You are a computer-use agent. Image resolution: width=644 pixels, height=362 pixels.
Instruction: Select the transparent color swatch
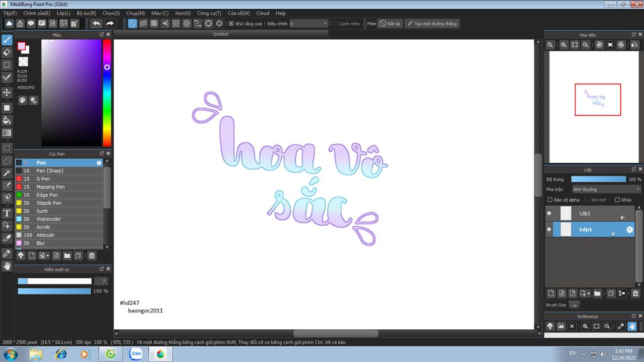[23, 62]
